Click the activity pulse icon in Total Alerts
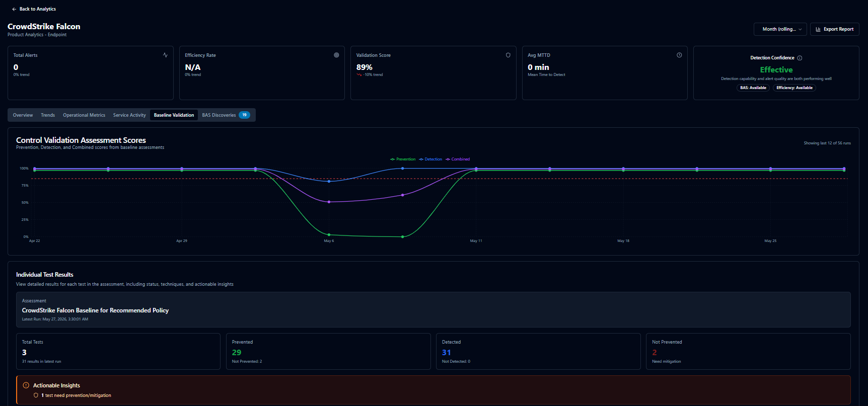The image size is (868, 406). pos(165,55)
